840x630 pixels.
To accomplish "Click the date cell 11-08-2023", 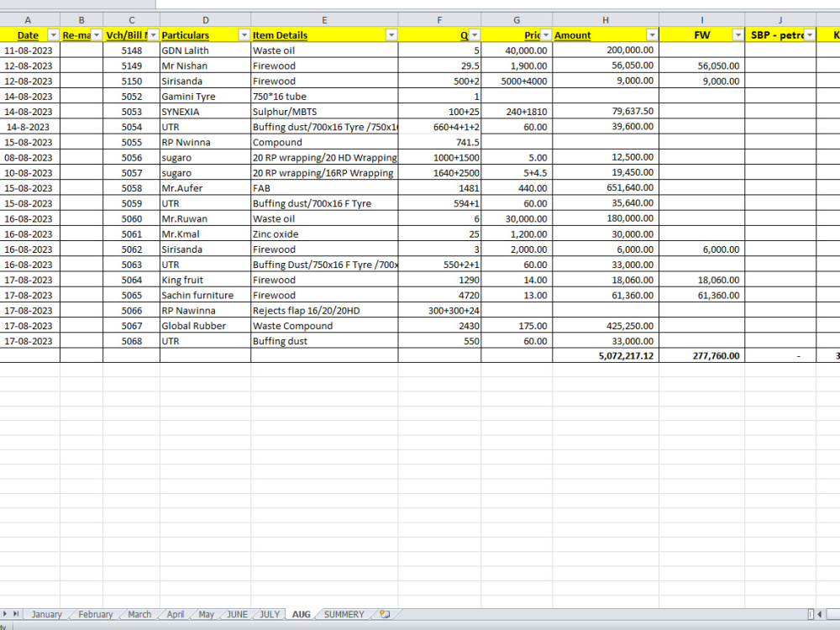I will coord(29,50).
